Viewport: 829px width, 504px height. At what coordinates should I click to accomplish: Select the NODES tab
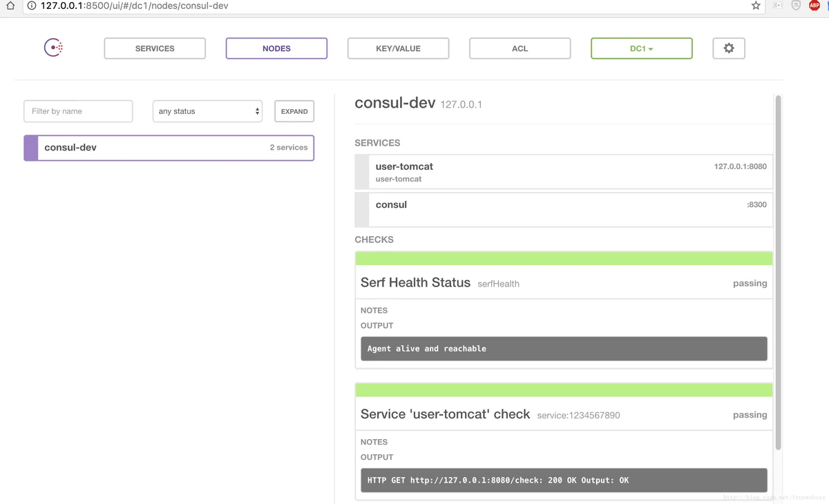[276, 48]
